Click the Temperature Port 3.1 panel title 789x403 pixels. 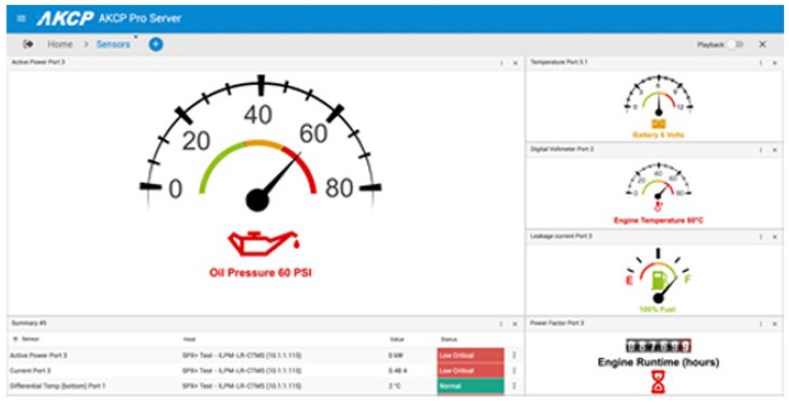[x=559, y=62]
